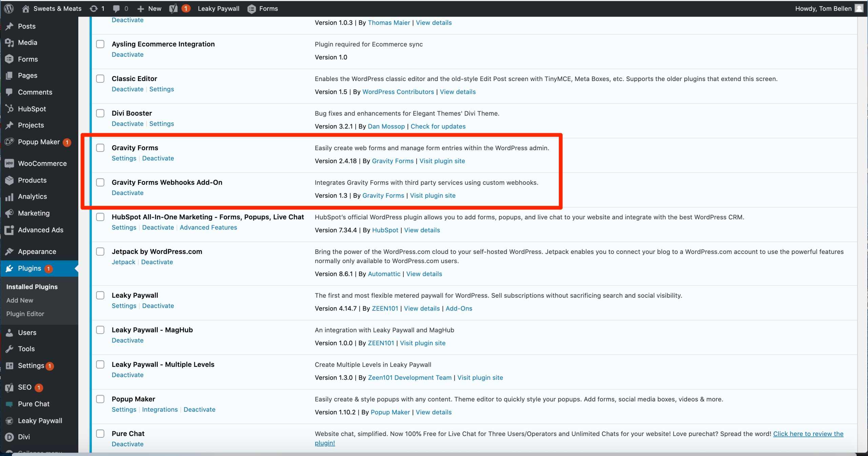Tick the HubSpot All-In-One Marketing checkbox
868x456 pixels.
tap(100, 217)
